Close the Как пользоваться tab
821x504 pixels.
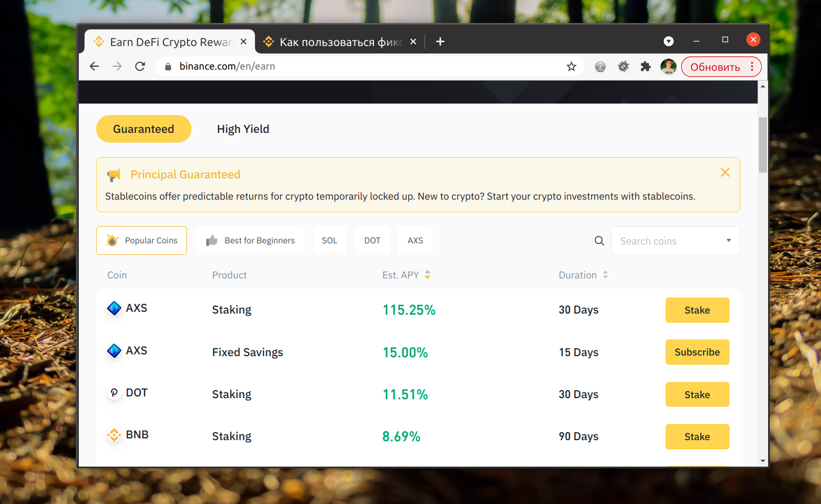[413, 41]
